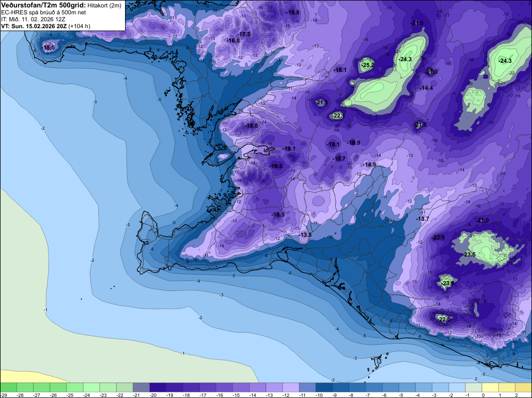Viewport: 532px width, 398px height.
Task: Click the -23.5 temperature label
Action: tap(470, 254)
